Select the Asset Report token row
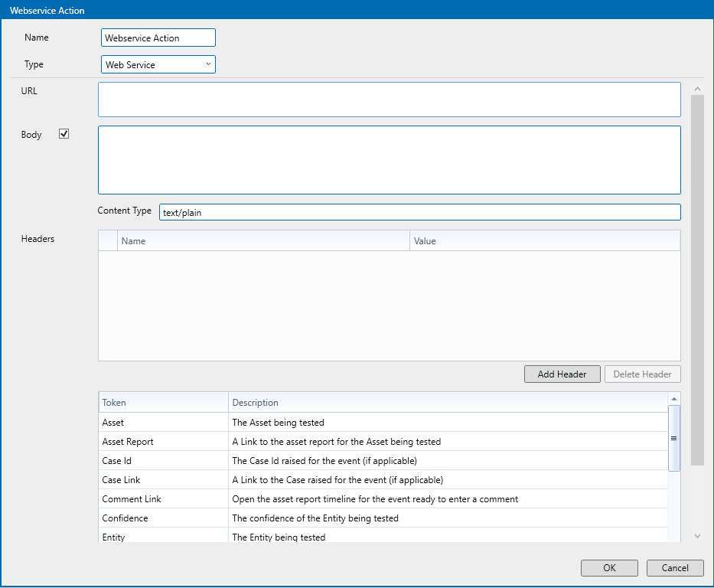 click(x=163, y=442)
